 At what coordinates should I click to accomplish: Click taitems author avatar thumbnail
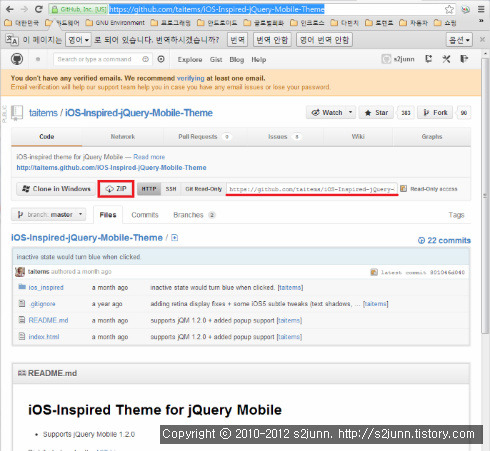[20, 272]
